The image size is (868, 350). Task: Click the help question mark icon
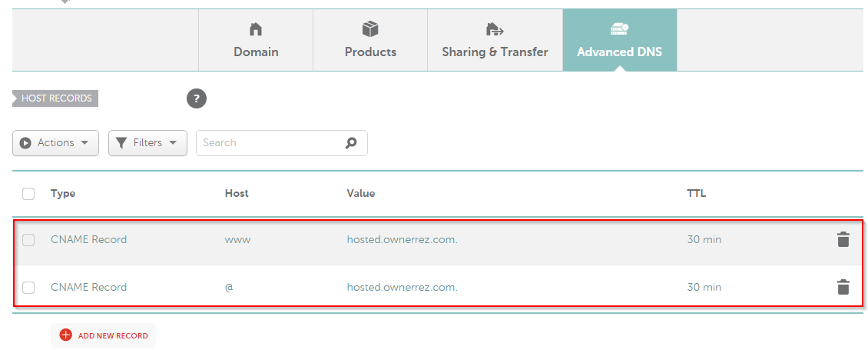tap(197, 99)
